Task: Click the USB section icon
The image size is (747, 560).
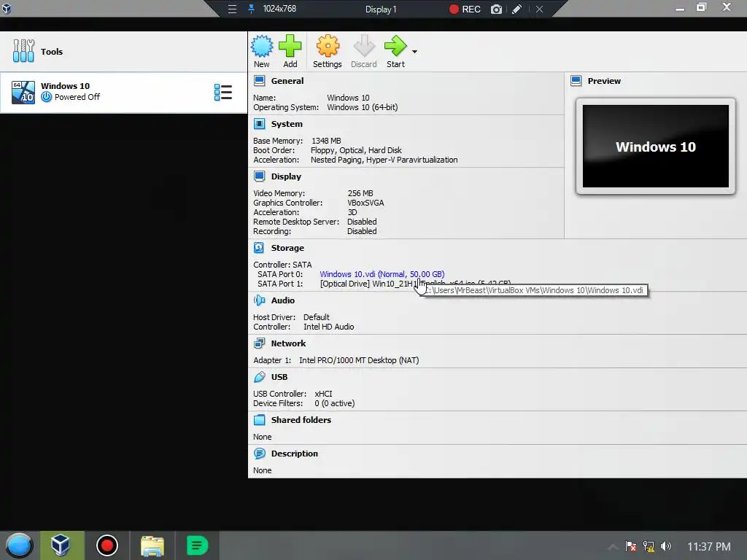Action: point(259,377)
